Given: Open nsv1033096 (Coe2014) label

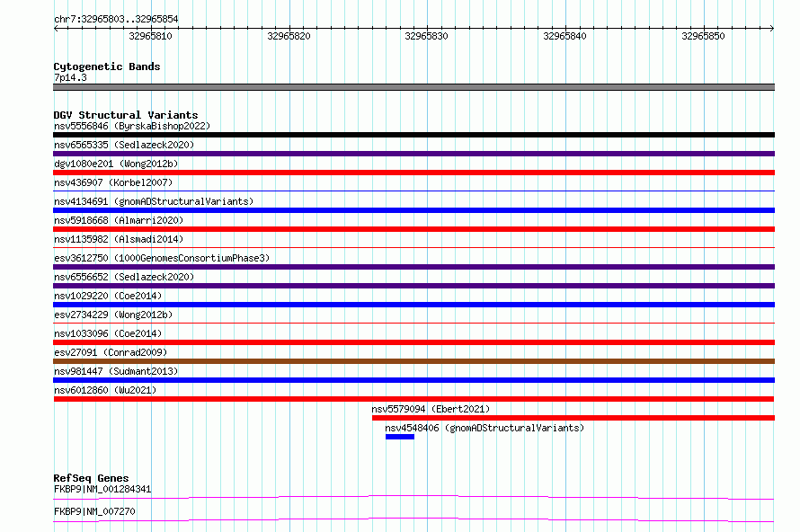Looking at the screenshot, I should (108, 333).
